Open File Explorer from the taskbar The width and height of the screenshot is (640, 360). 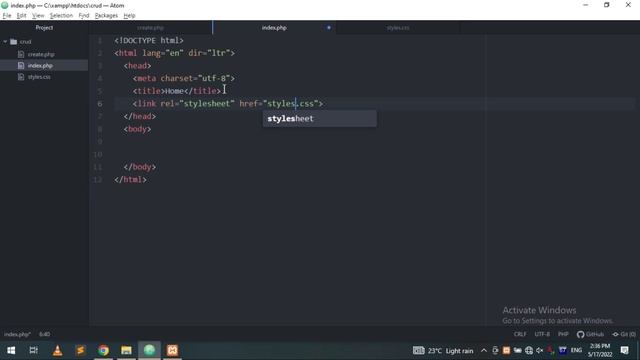126,351
